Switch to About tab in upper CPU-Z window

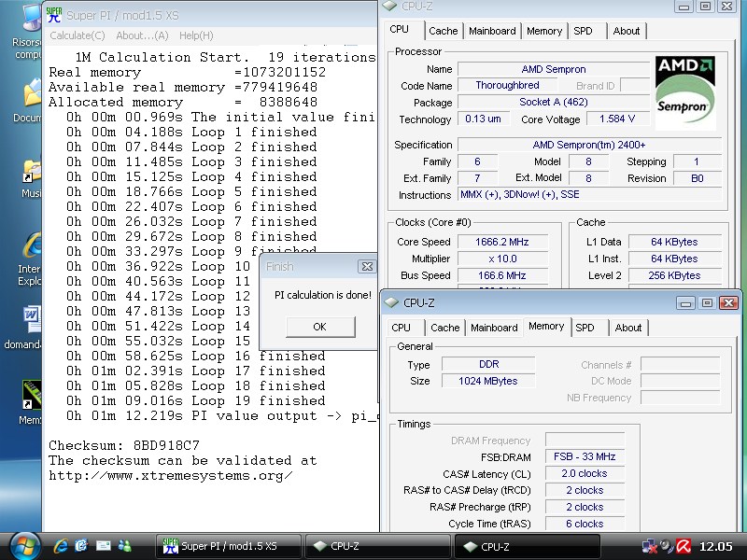coord(626,31)
